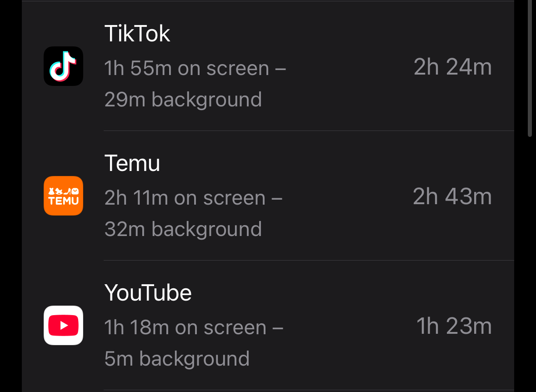Tap the TikTok app icon
The width and height of the screenshot is (536, 392).
(x=63, y=66)
